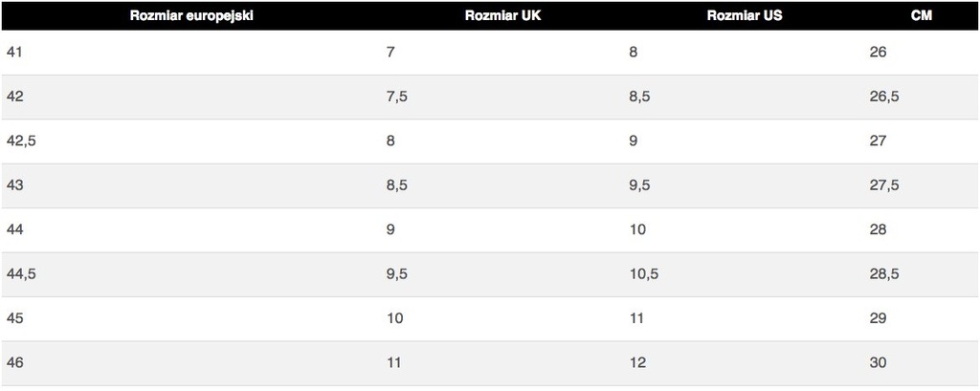Click US size 10,5 cell
Screen dimensions: 980x391
(x=644, y=274)
